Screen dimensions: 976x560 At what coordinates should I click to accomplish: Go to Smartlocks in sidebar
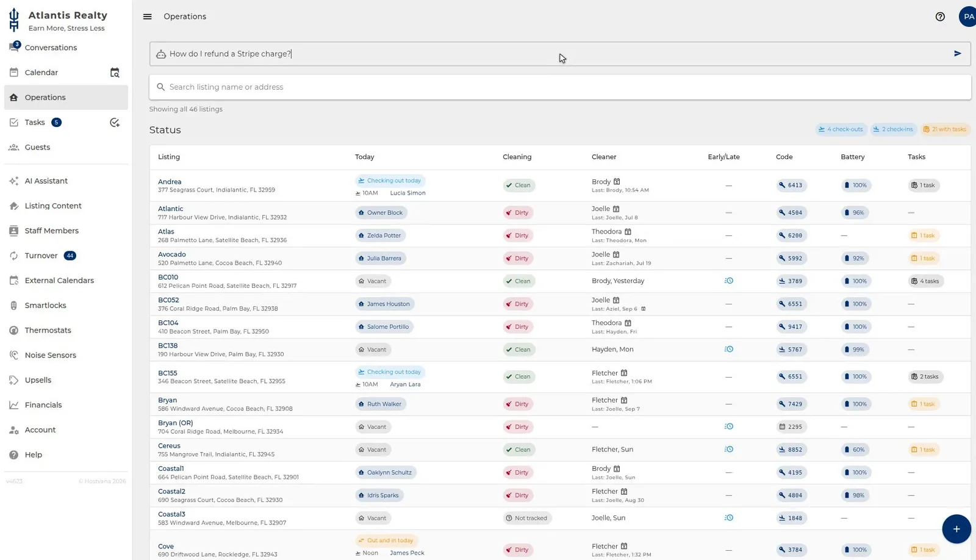click(x=45, y=306)
